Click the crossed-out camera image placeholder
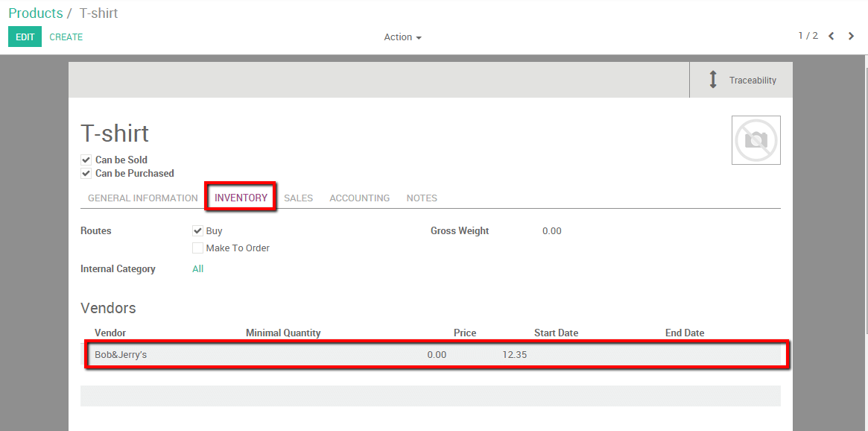Screen dimensions: 868x431 [755, 139]
